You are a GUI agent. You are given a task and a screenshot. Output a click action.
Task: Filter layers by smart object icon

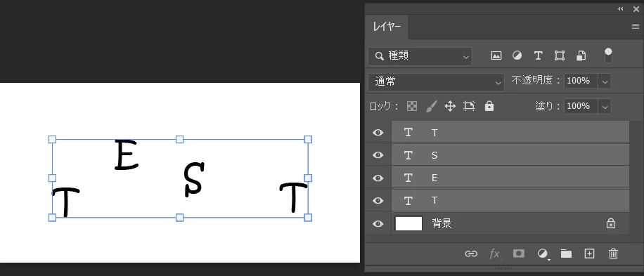[581, 55]
